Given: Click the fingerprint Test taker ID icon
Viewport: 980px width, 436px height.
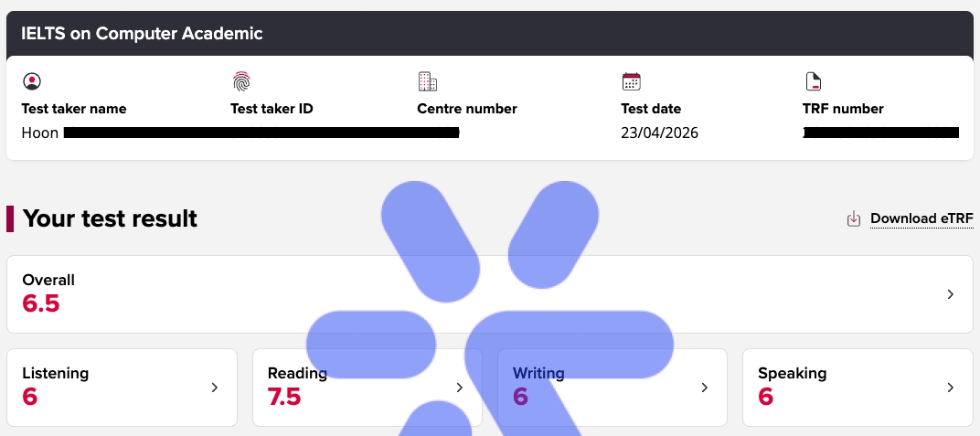Looking at the screenshot, I should click(x=241, y=81).
